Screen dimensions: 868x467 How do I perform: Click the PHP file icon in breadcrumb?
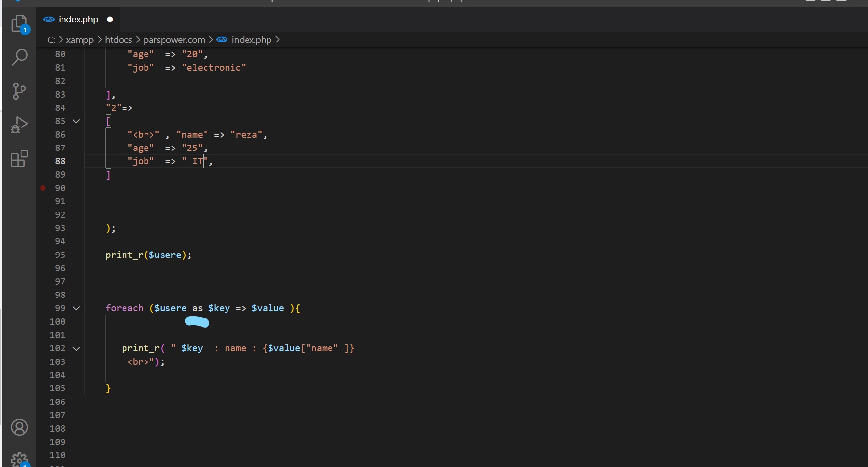tap(222, 40)
